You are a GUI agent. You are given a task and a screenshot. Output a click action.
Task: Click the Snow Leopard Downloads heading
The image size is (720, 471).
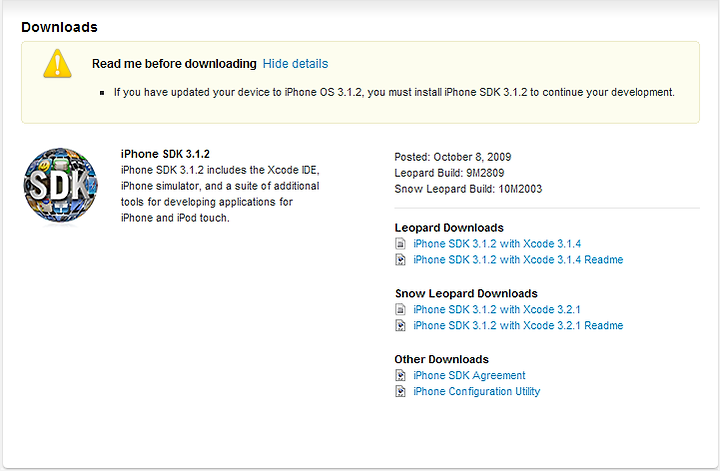point(466,293)
